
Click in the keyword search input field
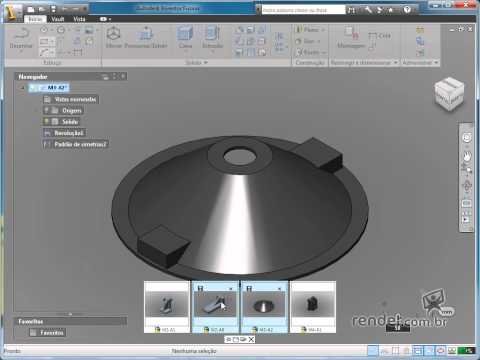pos(303,10)
